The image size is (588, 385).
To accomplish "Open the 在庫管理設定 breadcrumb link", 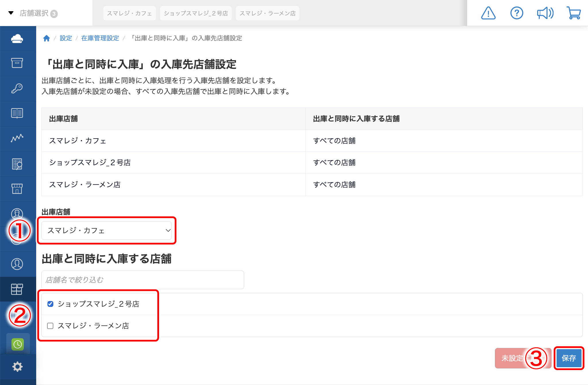I will (100, 38).
